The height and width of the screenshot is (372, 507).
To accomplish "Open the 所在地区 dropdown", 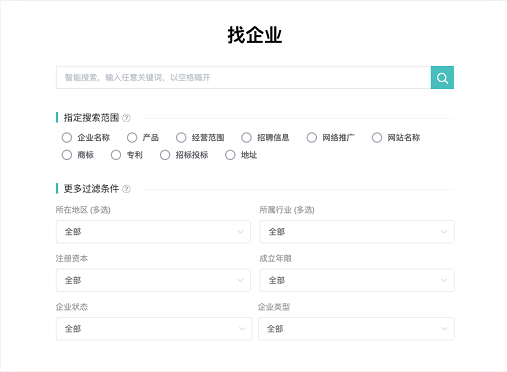I will (x=153, y=232).
